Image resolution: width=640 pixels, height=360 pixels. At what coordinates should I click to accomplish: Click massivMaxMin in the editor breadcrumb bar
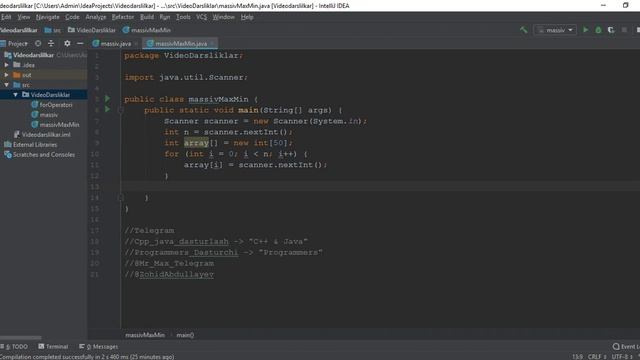coord(145,335)
